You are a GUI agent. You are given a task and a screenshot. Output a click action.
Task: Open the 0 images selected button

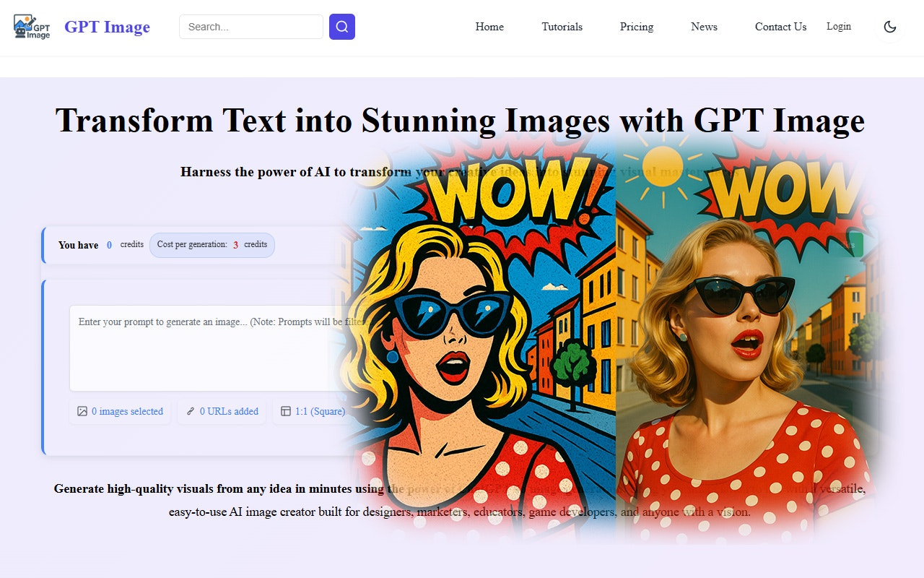coord(121,411)
